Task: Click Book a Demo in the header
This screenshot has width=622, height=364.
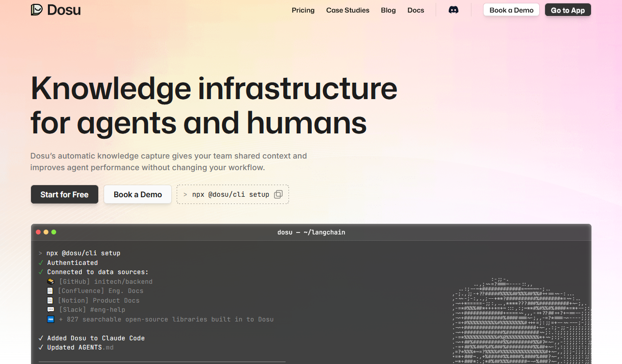Action: (511, 10)
